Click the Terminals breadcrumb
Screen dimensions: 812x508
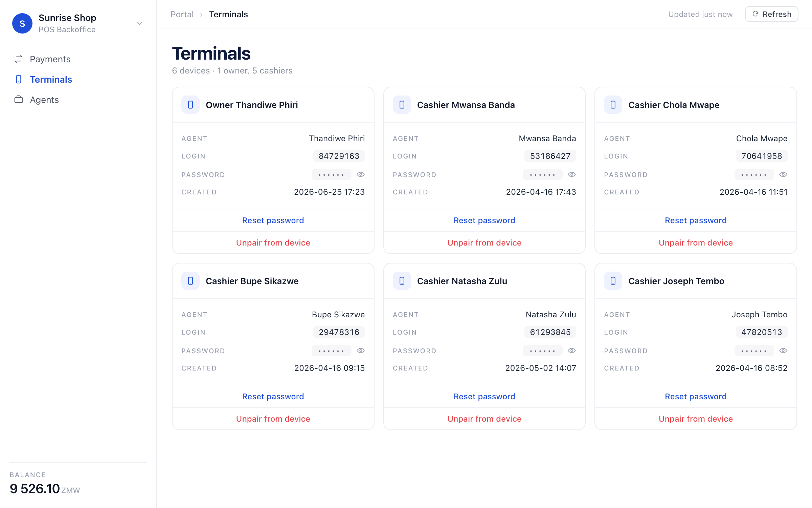(x=228, y=14)
